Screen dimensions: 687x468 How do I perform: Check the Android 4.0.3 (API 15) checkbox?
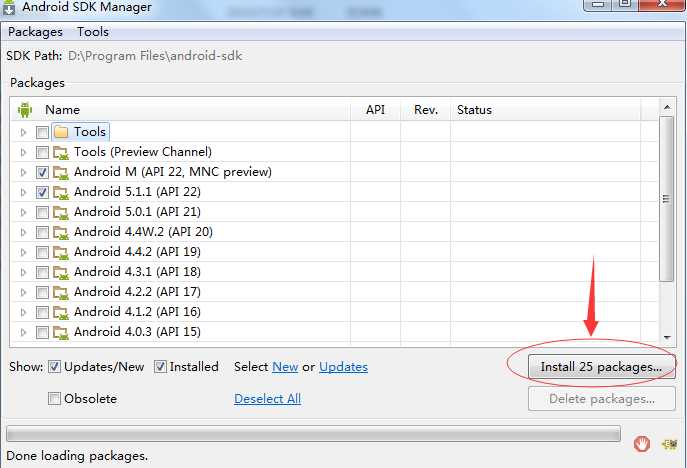pyautogui.click(x=42, y=332)
